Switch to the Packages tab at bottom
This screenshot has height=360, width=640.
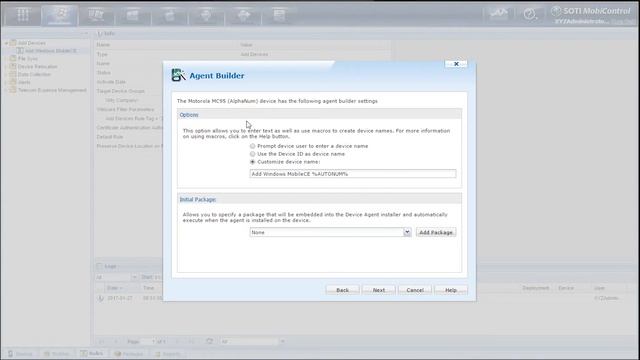tap(129, 353)
